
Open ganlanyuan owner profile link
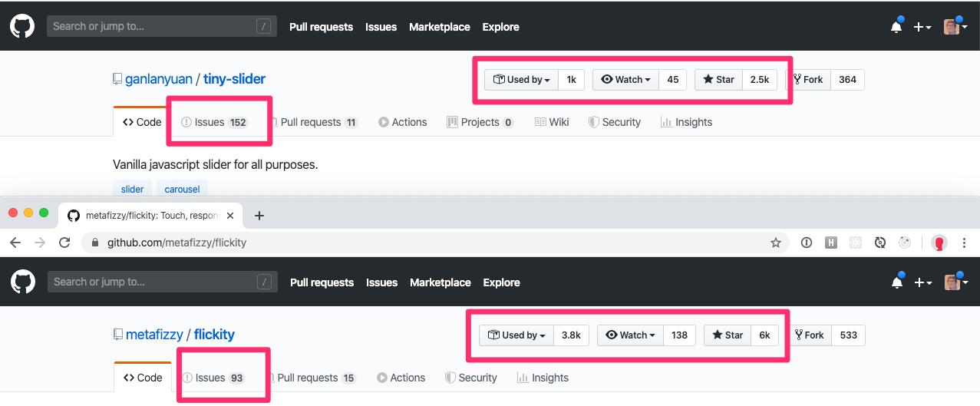pyautogui.click(x=159, y=79)
